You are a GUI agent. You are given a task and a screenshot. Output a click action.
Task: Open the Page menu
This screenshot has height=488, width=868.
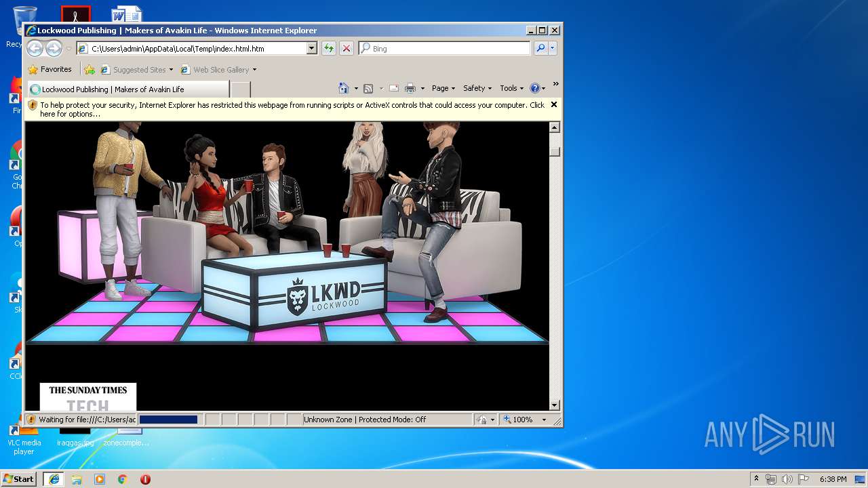(x=443, y=88)
